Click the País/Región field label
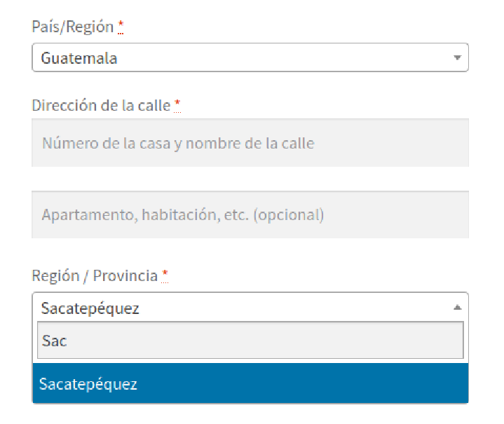 pos(73,27)
